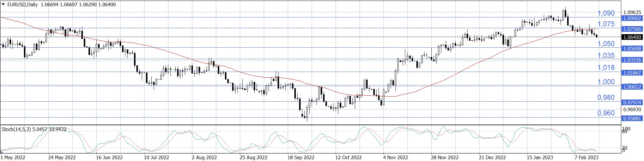Image resolution: width=644 pixels, height=161 pixels.
Task: Click the 1.00012 parity level tag
Action: point(631,87)
